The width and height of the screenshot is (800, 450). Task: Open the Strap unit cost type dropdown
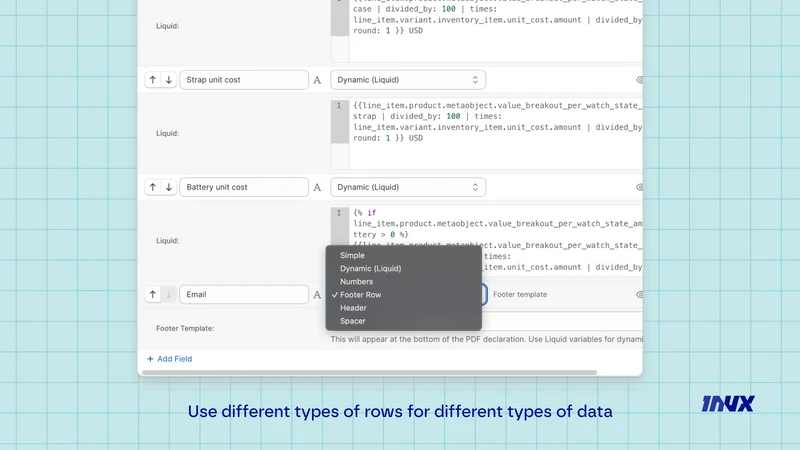click(408, 80)
